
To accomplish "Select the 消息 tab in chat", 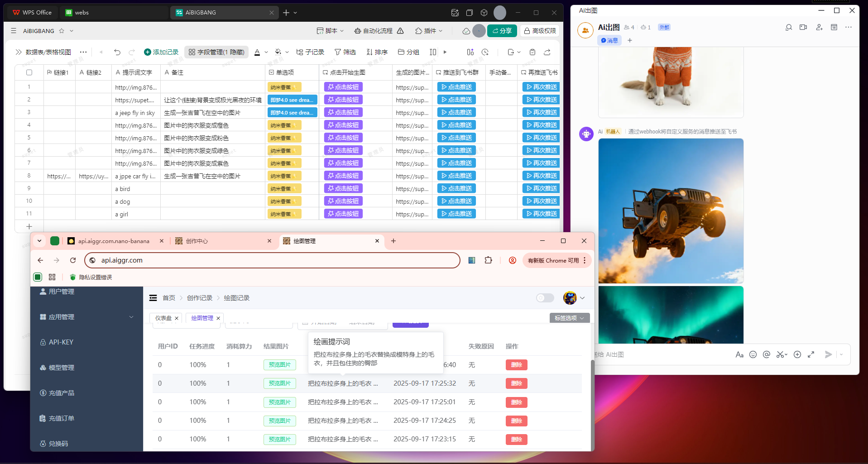I will [x=609, y=40].
